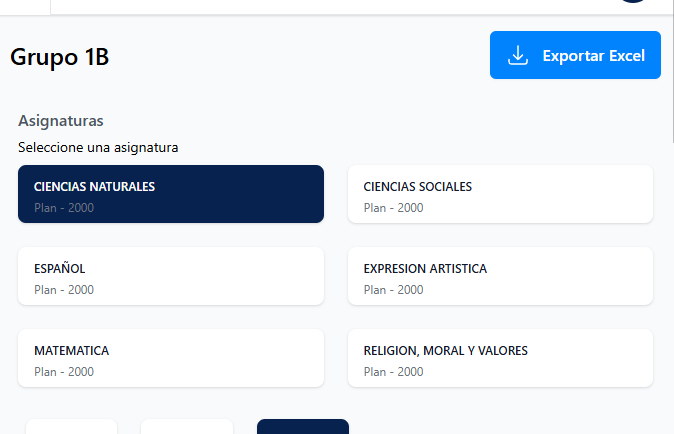
Task: Choose the CIENCIAS SOCIALES subject
Action: pos(500,194)
